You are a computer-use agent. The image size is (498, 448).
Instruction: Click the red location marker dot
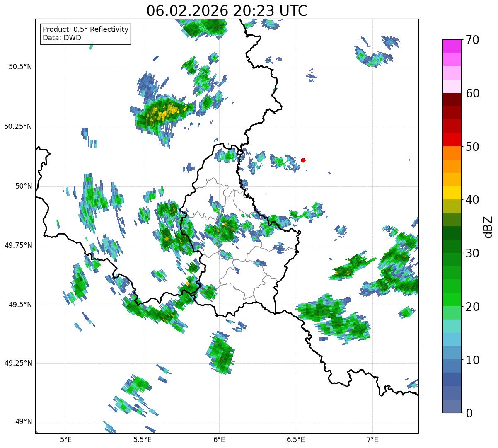click(303, 160)
